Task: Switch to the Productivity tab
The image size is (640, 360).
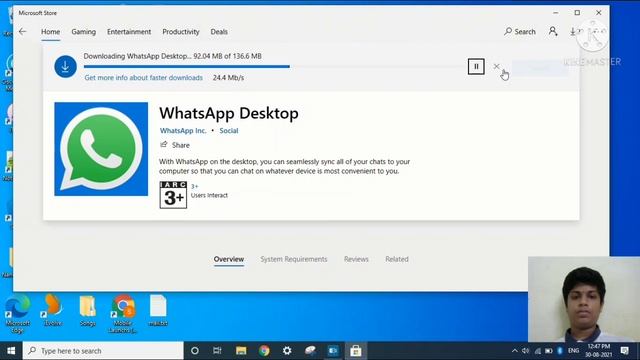Action: tap(181, 31)
